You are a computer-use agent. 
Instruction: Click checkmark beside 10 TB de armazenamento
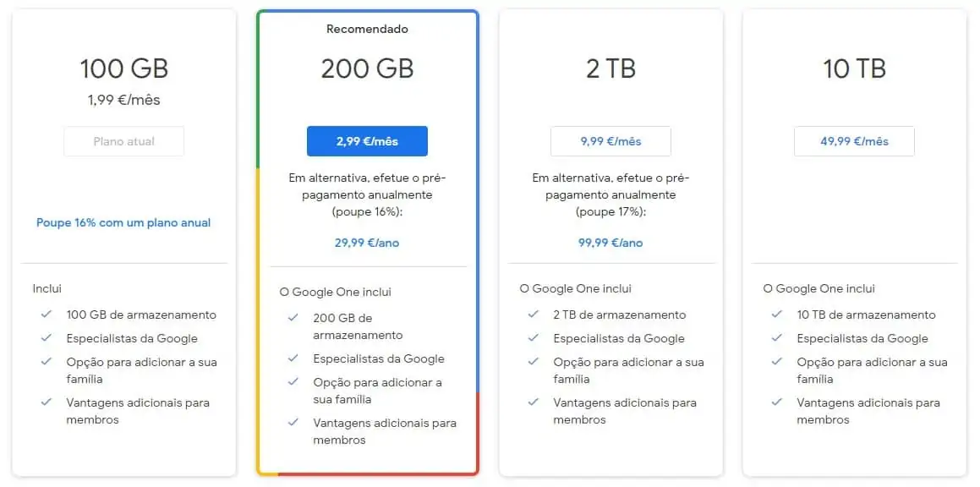click(x=777, y=315)
